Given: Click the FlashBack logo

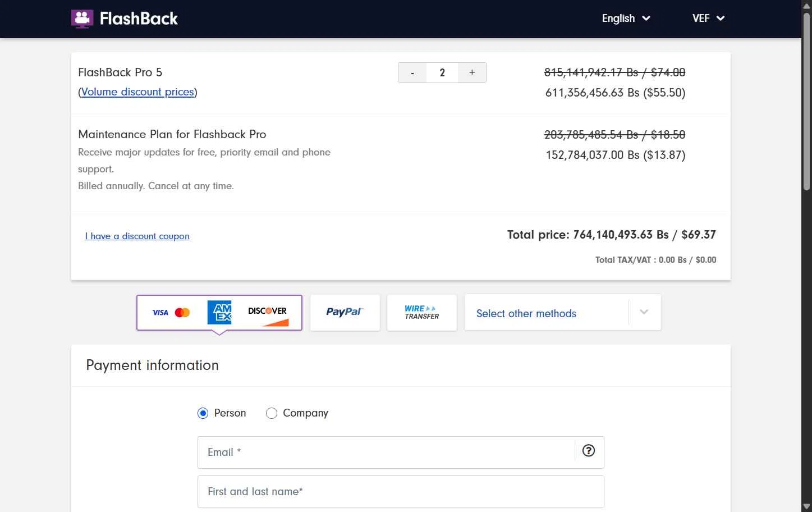Looking at the screenshot, I should [x=125, y=19].
